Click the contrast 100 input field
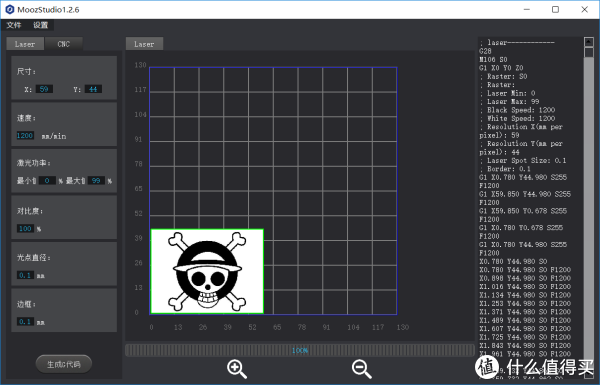Viewport: 600px width, 385px height. (x=25, y=228)
